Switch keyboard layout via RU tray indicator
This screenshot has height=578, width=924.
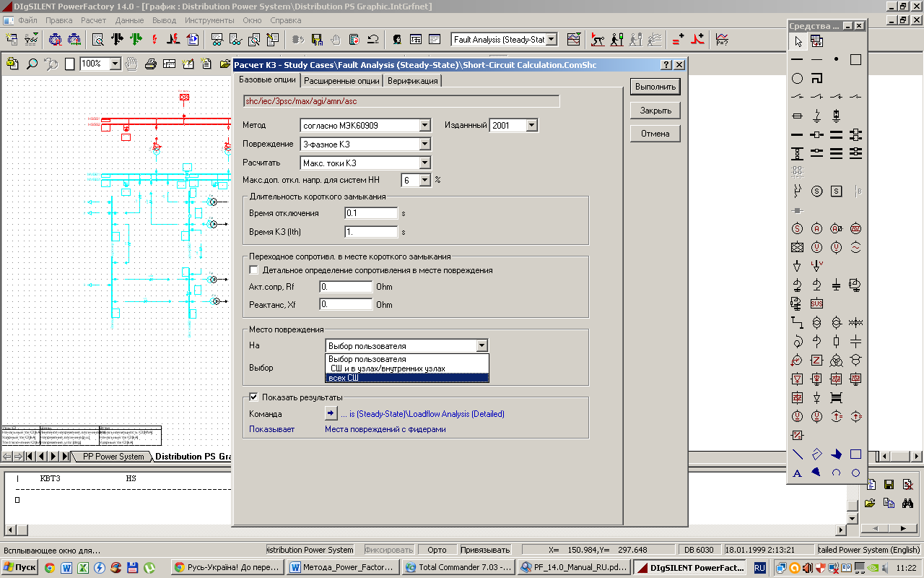(760, 569)
